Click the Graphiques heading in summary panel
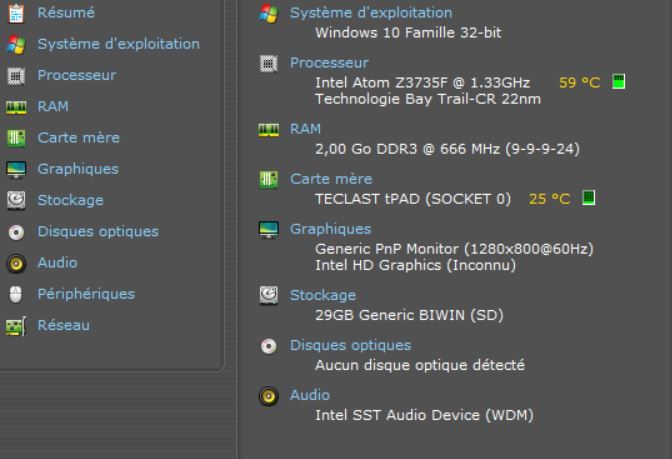Viewport: 672px width, 459px height. [x=330, y=229]
